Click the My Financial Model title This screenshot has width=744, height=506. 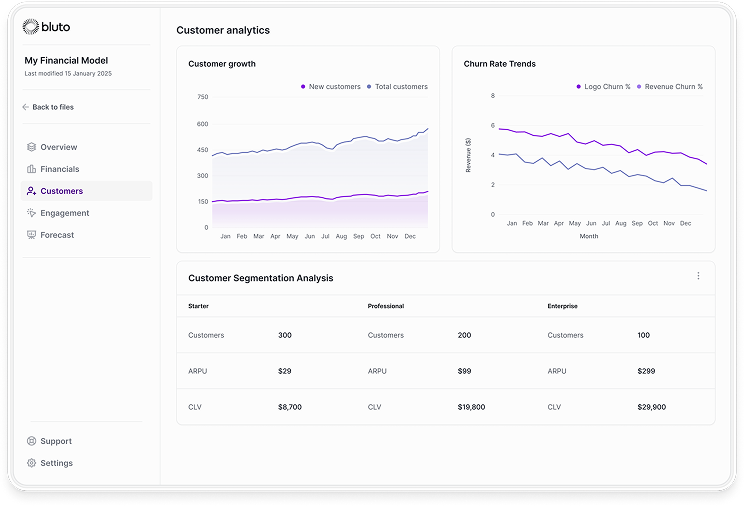point(64,61)
